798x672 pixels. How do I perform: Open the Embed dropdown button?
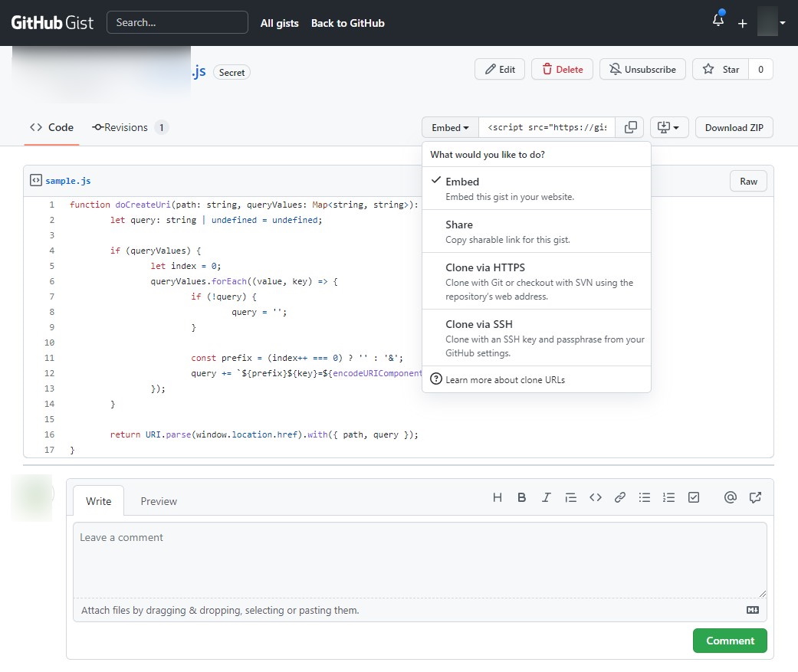(450, 127)
